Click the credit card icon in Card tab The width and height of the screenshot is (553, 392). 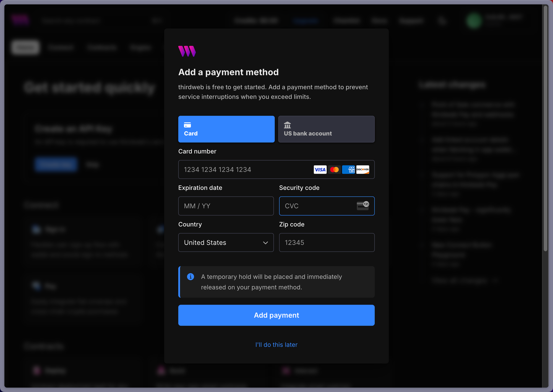click(x=187, y=125)
